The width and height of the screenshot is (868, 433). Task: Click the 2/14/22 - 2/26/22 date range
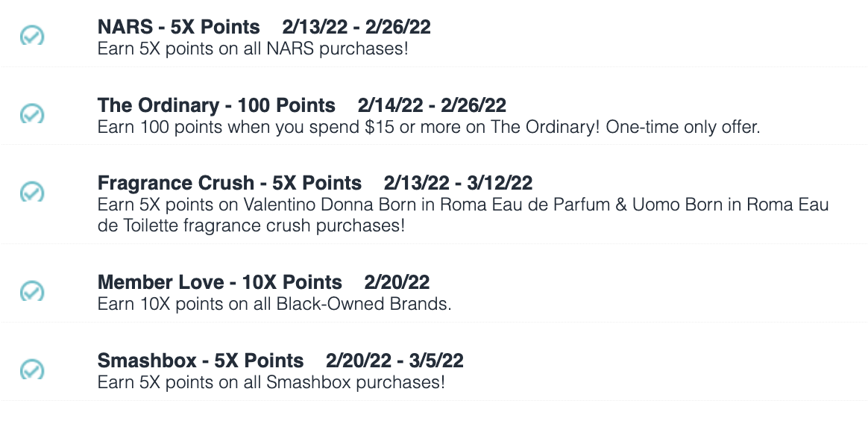point(432,105)
